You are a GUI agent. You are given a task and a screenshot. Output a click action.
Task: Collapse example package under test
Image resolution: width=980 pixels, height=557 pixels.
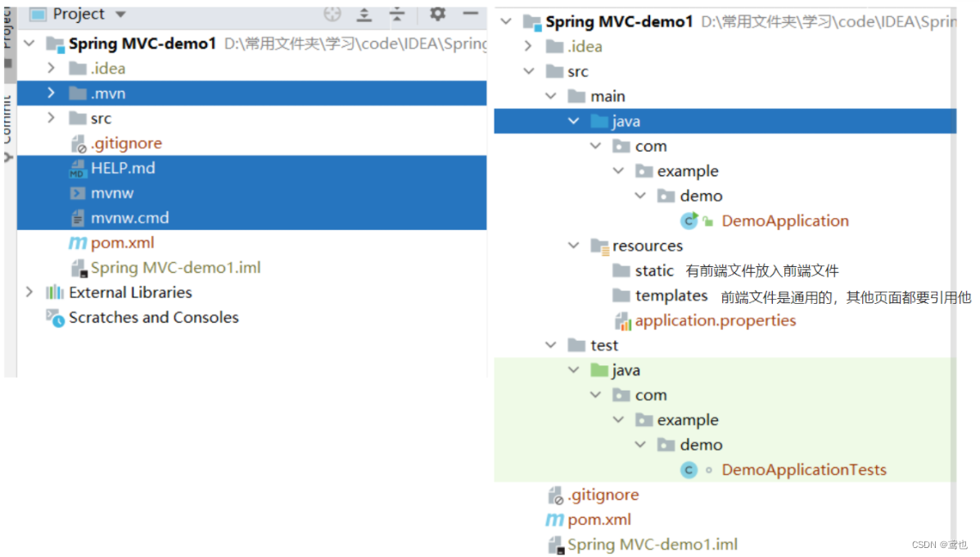[618, 419]
